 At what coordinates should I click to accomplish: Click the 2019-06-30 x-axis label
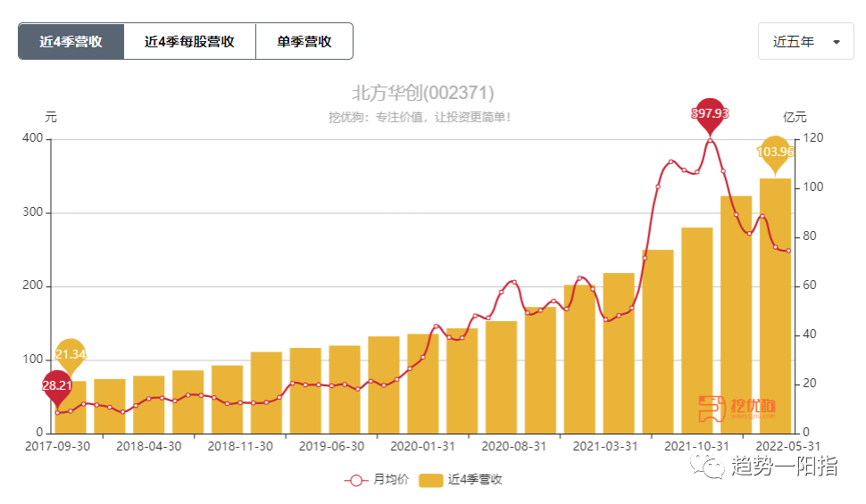(x=331, y=446)
